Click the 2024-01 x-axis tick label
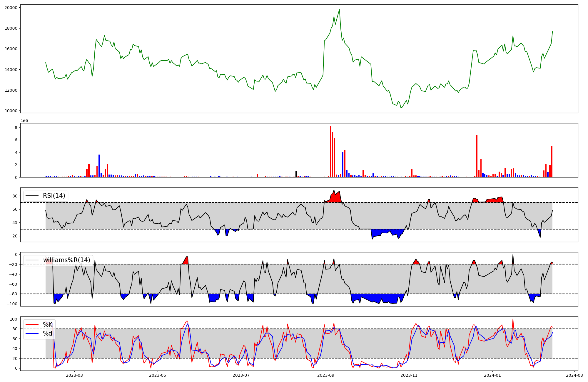Image resolution: width=588 pixels, height=382 pixels. [492, 375]
